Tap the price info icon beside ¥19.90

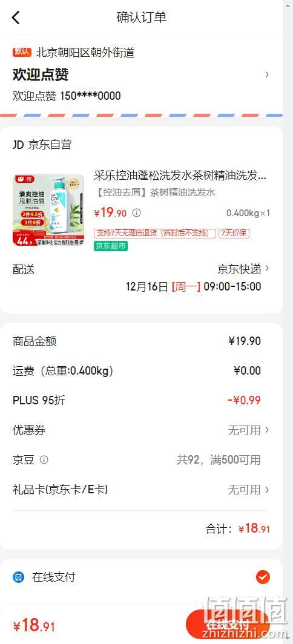coord(137,213)
